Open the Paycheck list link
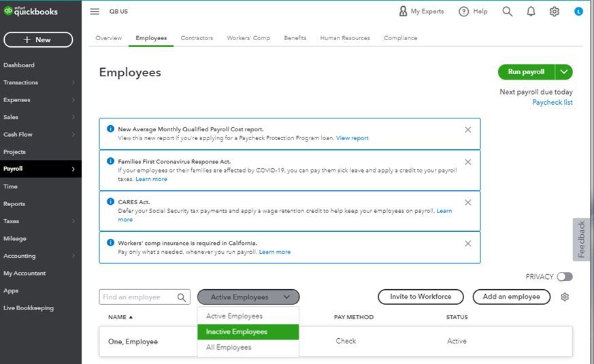Screen dimensions: 594x364 click(x=552, y=102)
